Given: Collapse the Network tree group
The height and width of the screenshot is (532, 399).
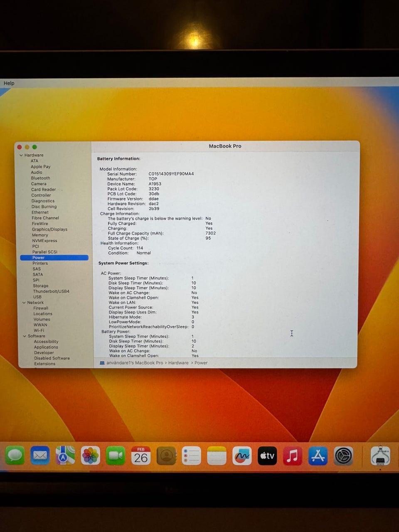Looking at the screenshot, I should [24, 303].
